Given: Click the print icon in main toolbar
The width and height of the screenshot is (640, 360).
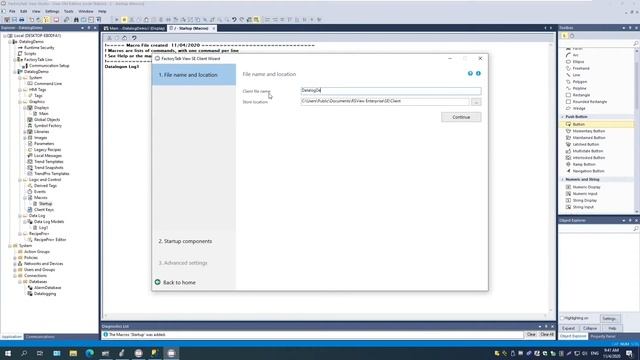Looking at the screenshot, I should pos(22,20).
